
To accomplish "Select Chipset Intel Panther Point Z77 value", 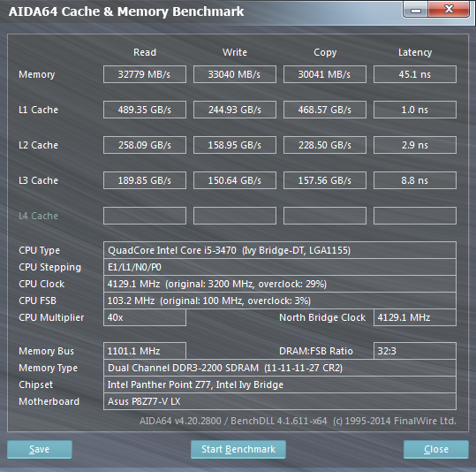I will click(x=280, y=384).
